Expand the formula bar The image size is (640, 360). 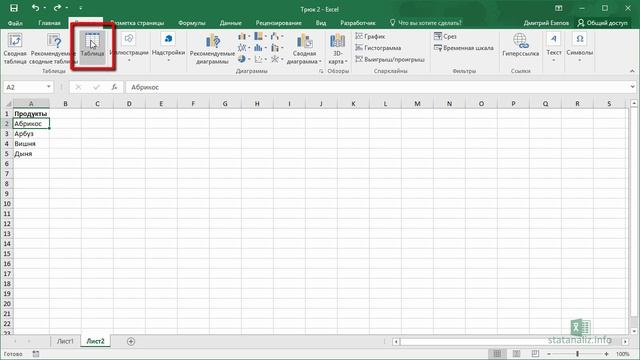click(x=632, y=87)
